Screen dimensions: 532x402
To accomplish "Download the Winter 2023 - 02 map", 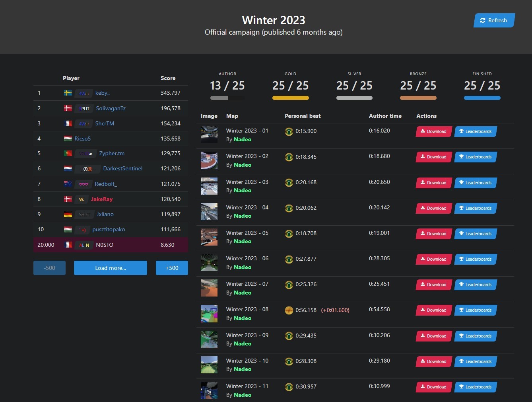I will pyautogui.click(x=433, y=157).
